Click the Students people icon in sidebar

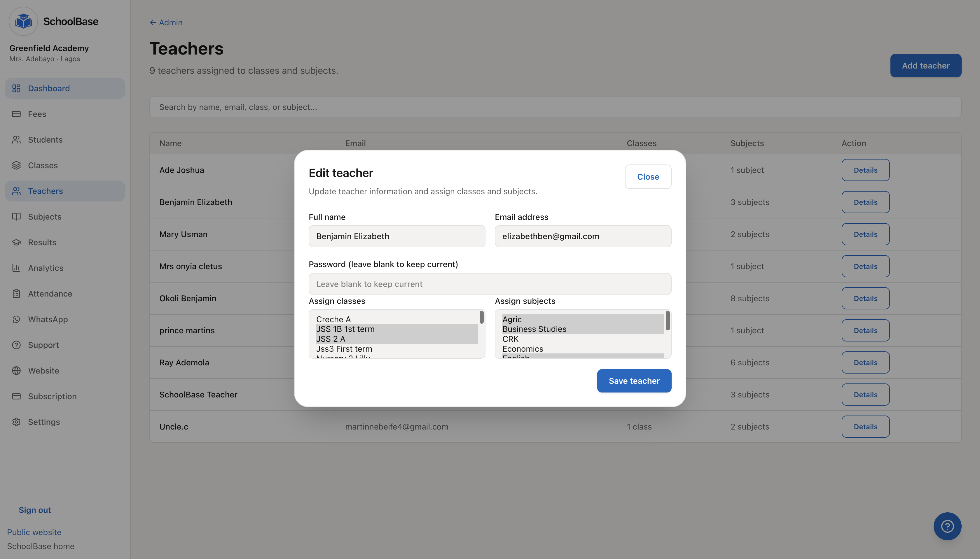(x=16, y=140)
